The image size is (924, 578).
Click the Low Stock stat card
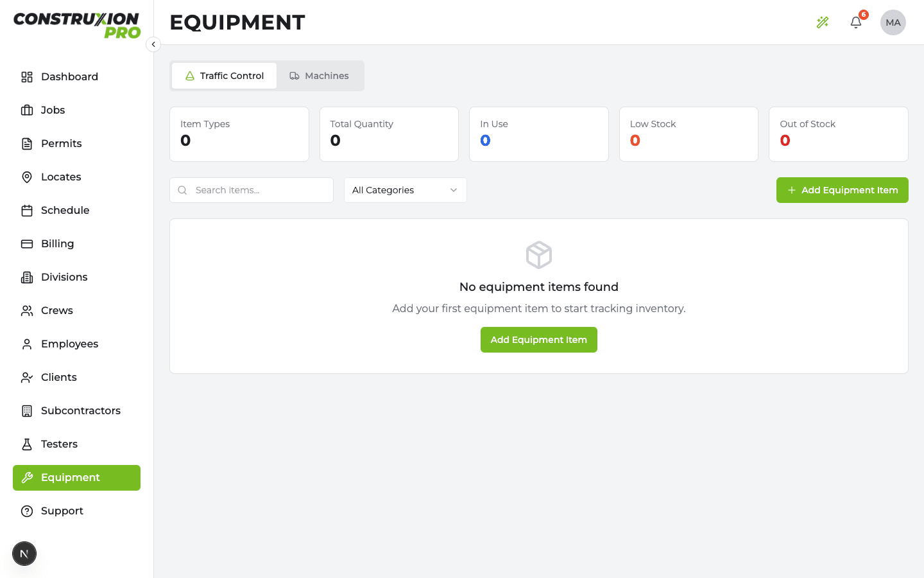click(689, 134)
